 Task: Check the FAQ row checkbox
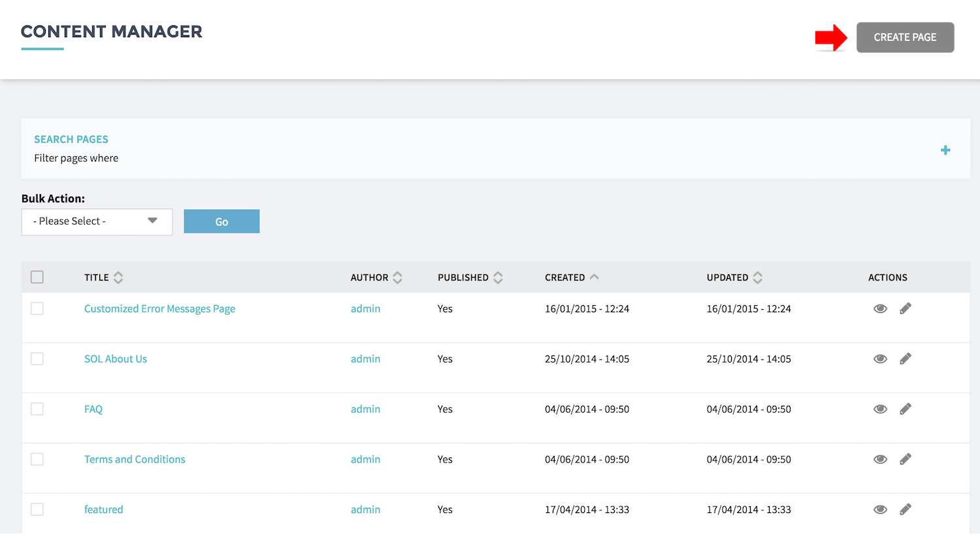tap(37, 409)
